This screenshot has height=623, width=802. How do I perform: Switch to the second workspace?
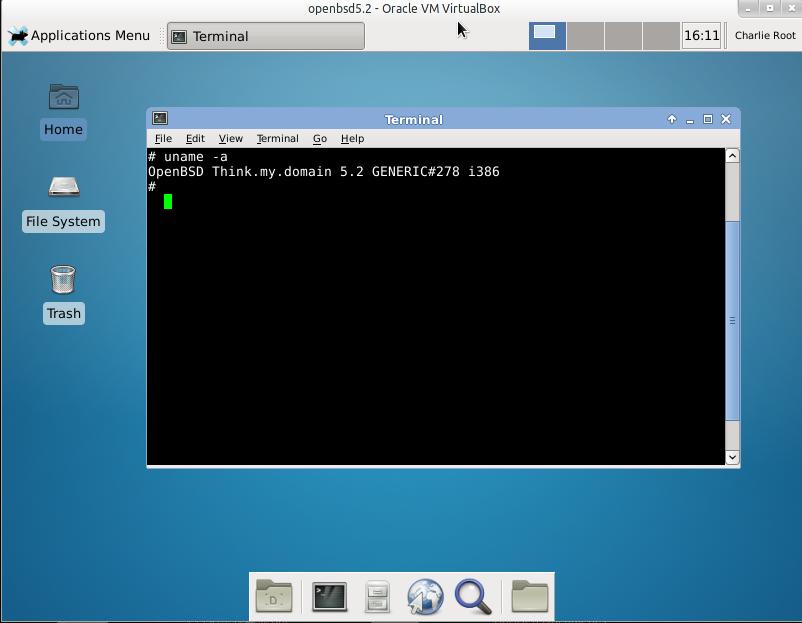(585, 36)
